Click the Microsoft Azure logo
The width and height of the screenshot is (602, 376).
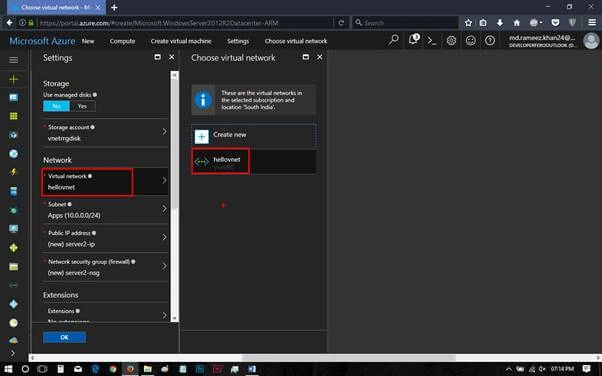pyautogui.click(x=42, y=41)
